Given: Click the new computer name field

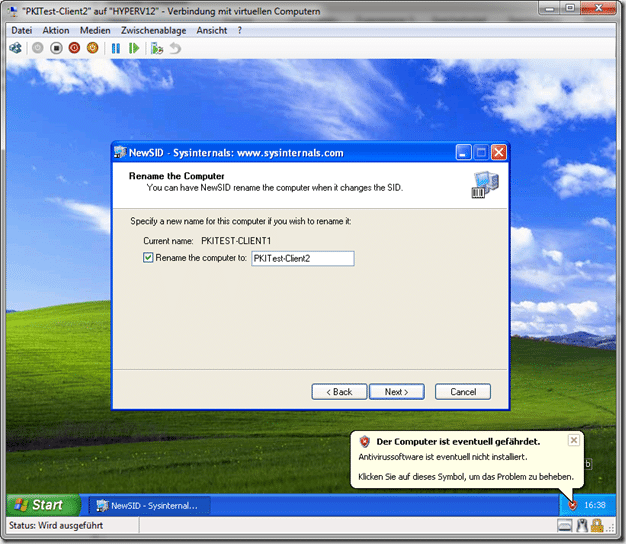Looking at the screenshot, I should pos(303,258).
